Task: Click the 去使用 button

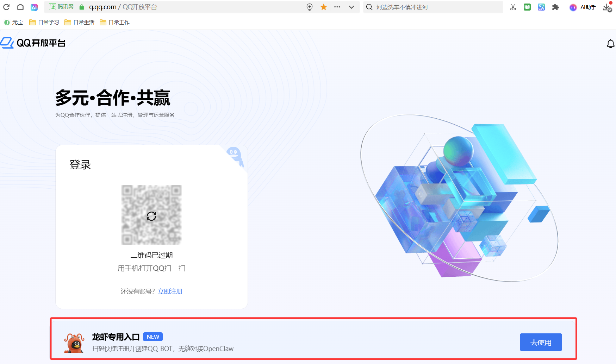Action: pos(541,342)
